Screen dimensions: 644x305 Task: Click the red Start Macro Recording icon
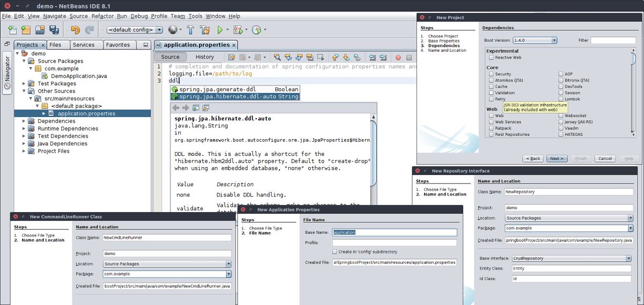(398, 57)
